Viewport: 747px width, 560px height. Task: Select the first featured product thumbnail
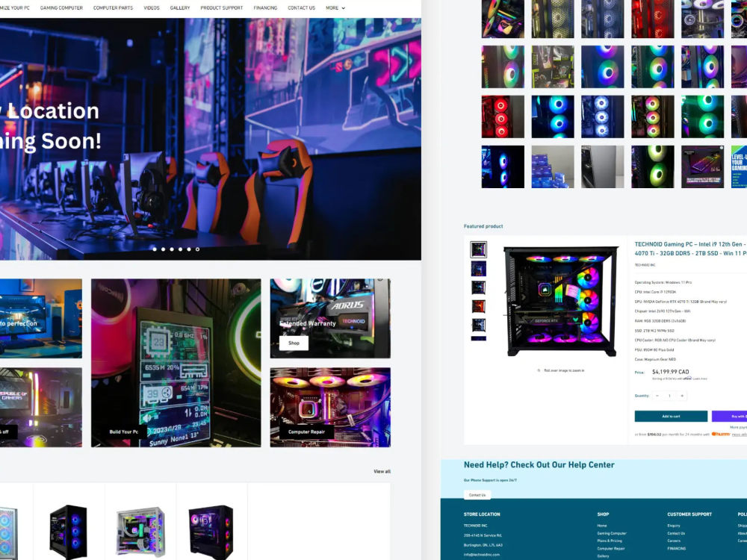pos(478,249)
